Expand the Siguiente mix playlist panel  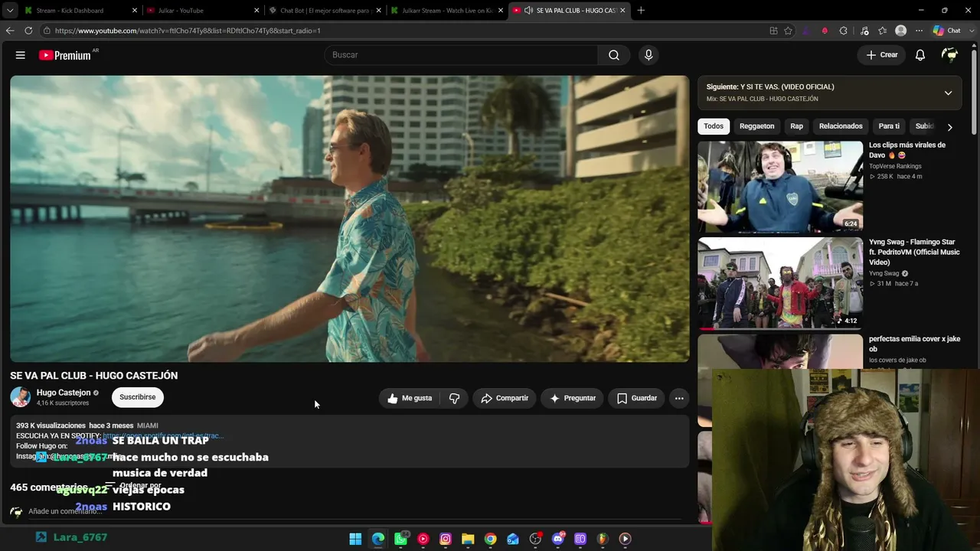[x=948, y=93]
